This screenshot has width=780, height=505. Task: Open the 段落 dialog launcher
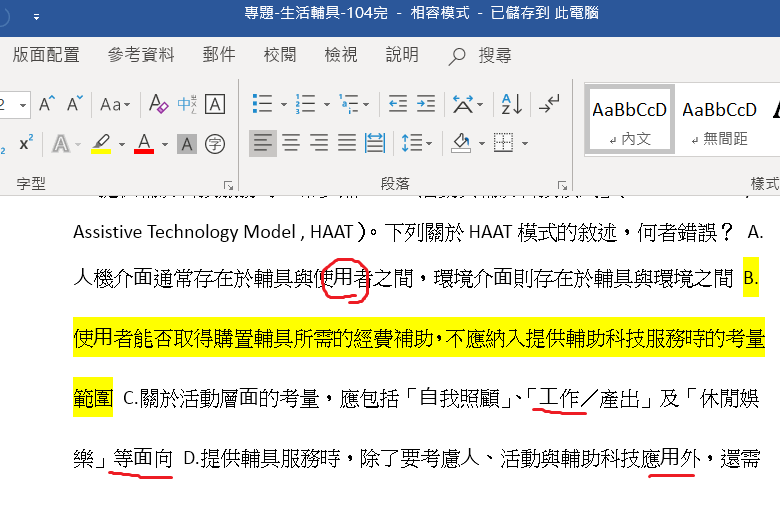[563, 186]
